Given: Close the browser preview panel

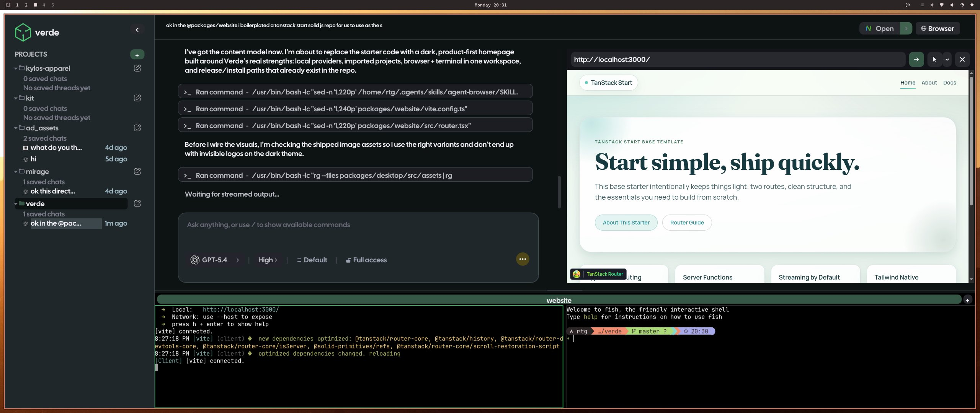Looking at the screenshot, I should tap(962, 60).
